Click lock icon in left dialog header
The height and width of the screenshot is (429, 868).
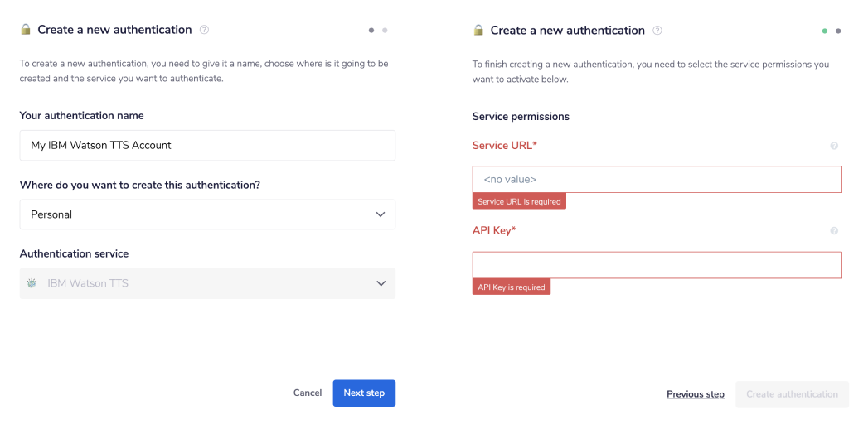pyautogui.click(x=26, y=30)
